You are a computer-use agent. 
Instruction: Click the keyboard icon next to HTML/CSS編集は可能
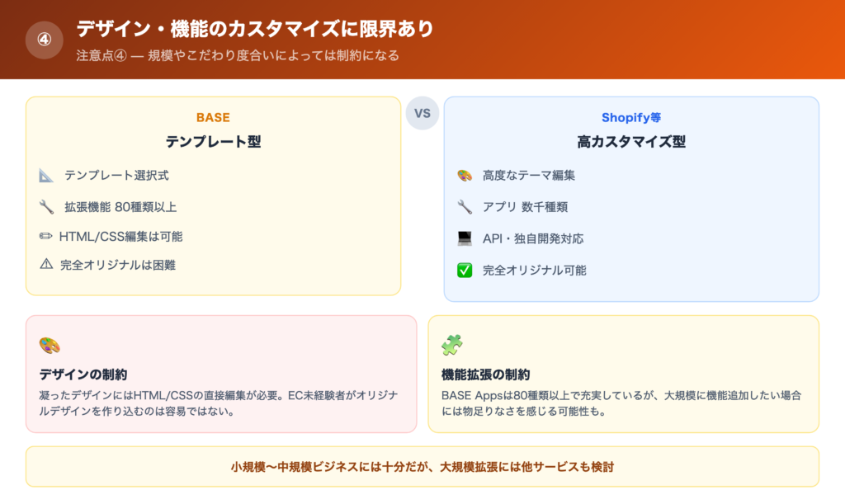point(47,237)
